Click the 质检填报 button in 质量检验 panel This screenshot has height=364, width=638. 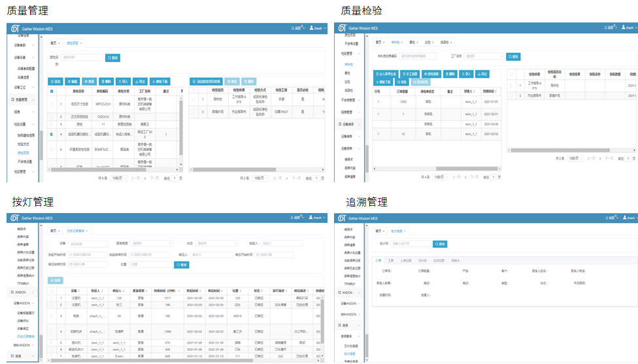tap(431, 74)
